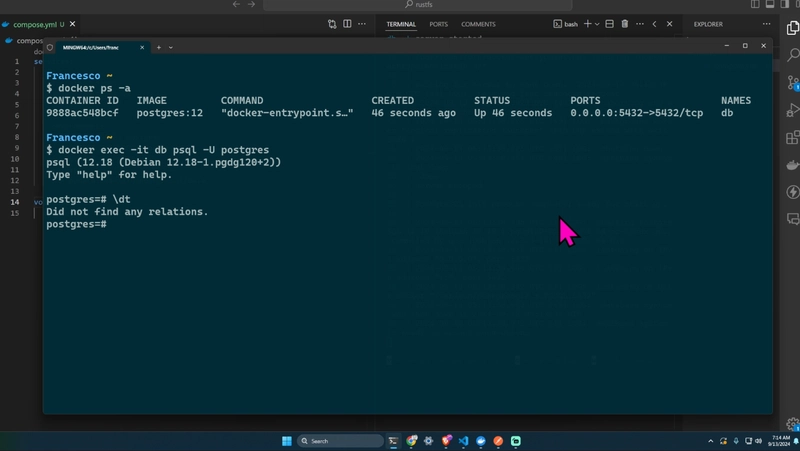Viewport: 800px width, 451px height.
Task: Click container ID 9888ac548bcf text
Action: click(x=82, y=113)
